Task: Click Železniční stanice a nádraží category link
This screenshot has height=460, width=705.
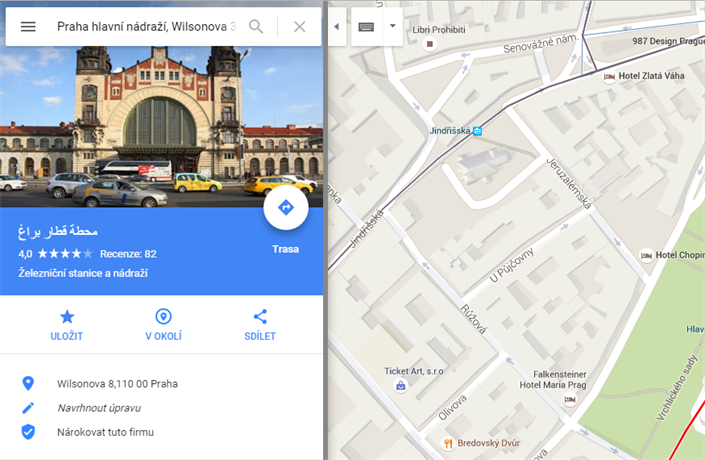Action: pyautogui.click(x=83, y=273)
